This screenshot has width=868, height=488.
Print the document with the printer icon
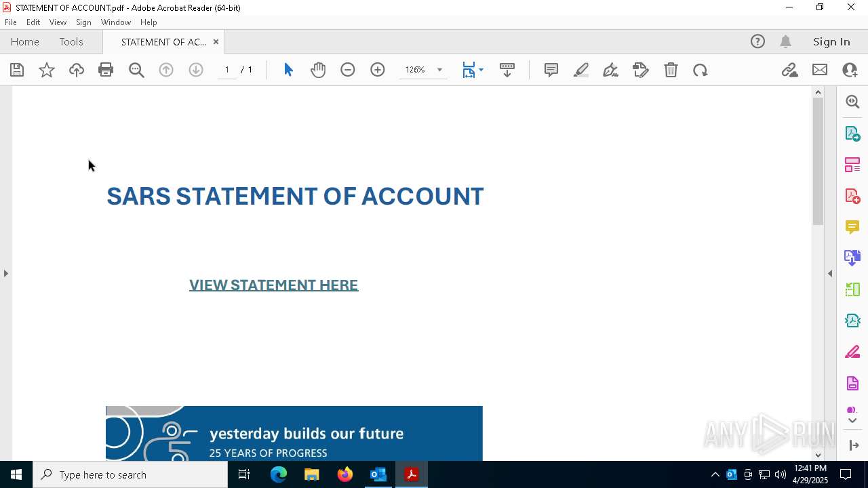(106, 70)
